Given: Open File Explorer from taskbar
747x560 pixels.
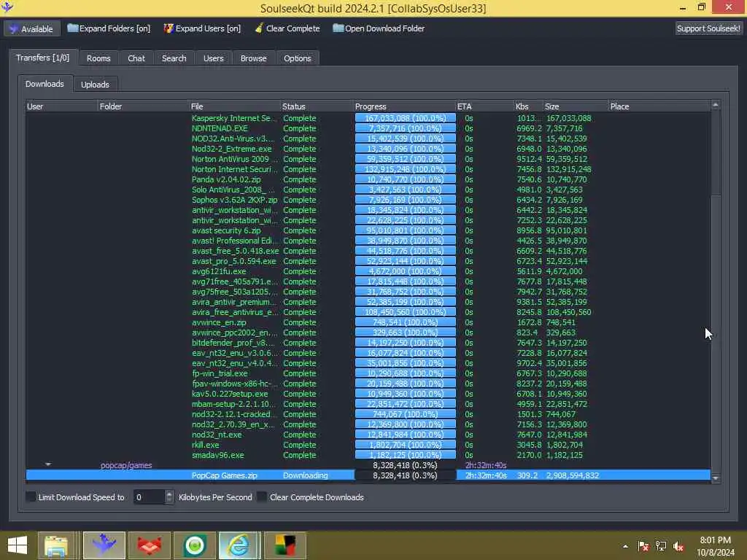Looking at the screenshot, I should (56, 545).
